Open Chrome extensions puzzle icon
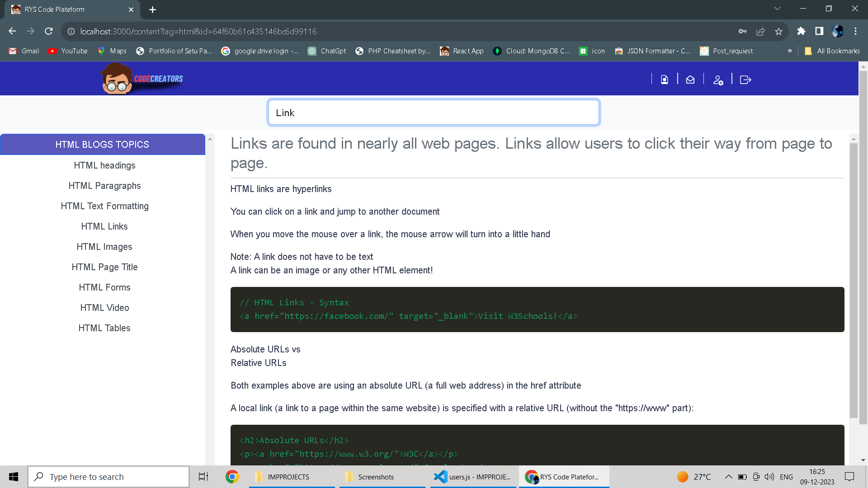 [x=801, y=31]
